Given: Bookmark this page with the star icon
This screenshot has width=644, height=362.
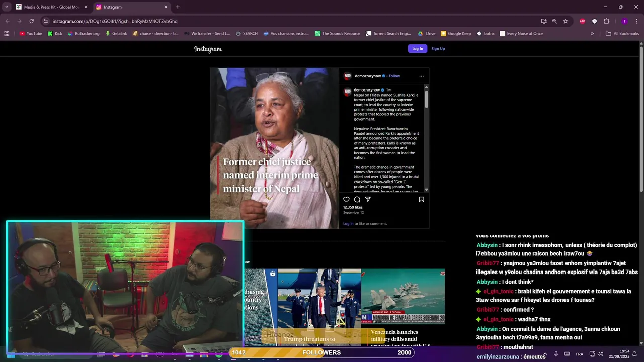Looking at the screenshot, I should point(566,21).
